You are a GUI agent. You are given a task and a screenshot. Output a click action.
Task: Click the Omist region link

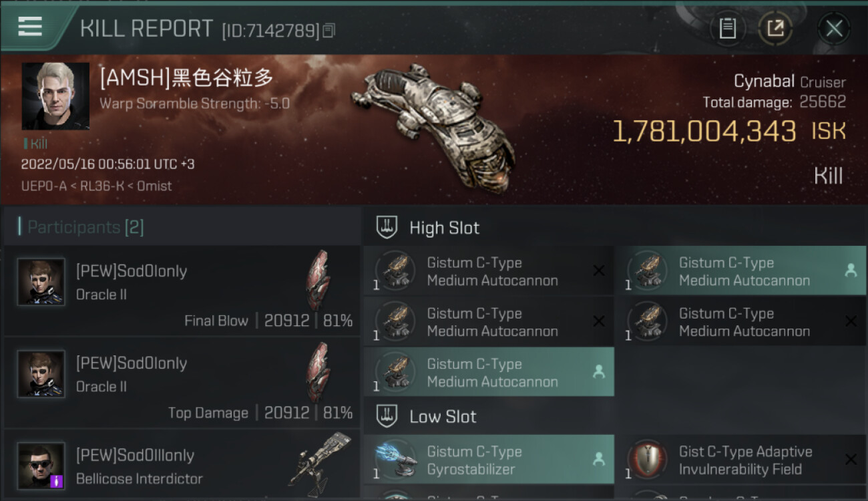(x=154, y=186)
